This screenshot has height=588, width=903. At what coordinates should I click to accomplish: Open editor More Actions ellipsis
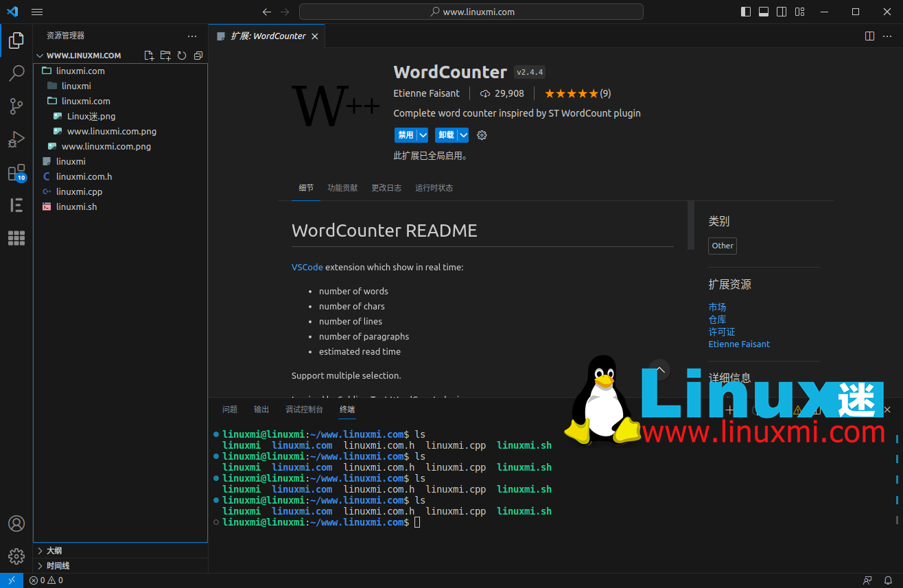[x=889, y=36]
